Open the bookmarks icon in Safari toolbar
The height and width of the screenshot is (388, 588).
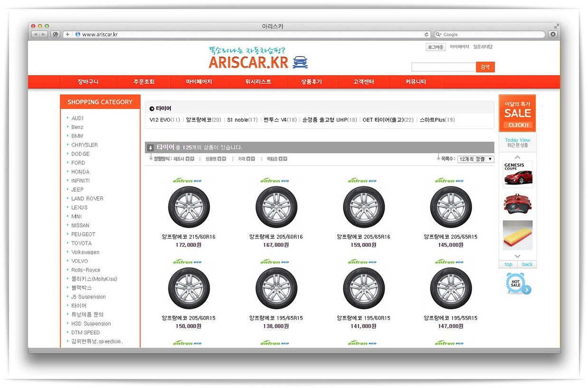[x=55, y=34]
